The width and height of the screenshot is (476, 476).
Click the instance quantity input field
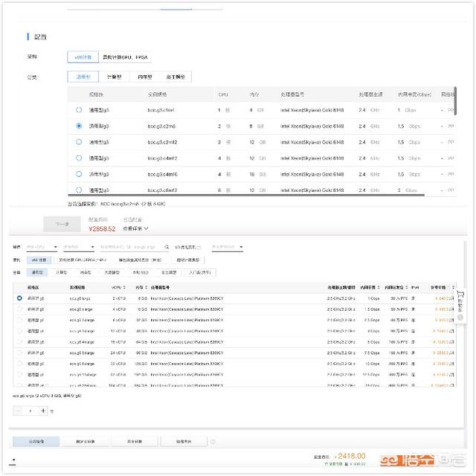30,411
